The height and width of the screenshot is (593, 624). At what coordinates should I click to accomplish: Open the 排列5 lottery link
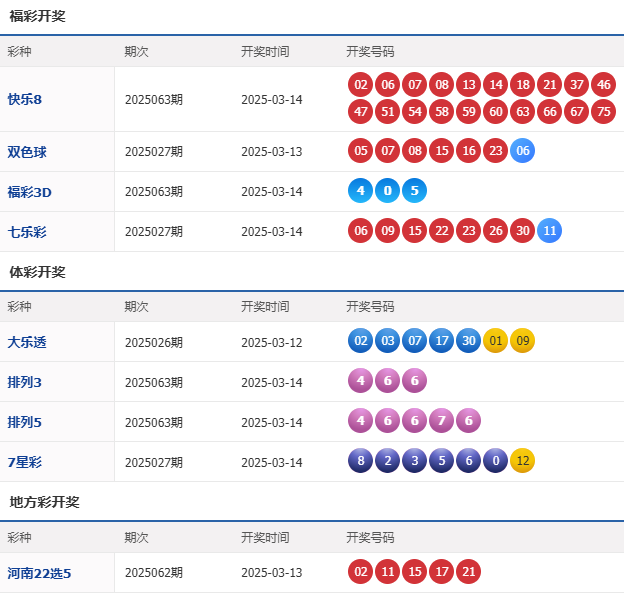tap(25, 422)
